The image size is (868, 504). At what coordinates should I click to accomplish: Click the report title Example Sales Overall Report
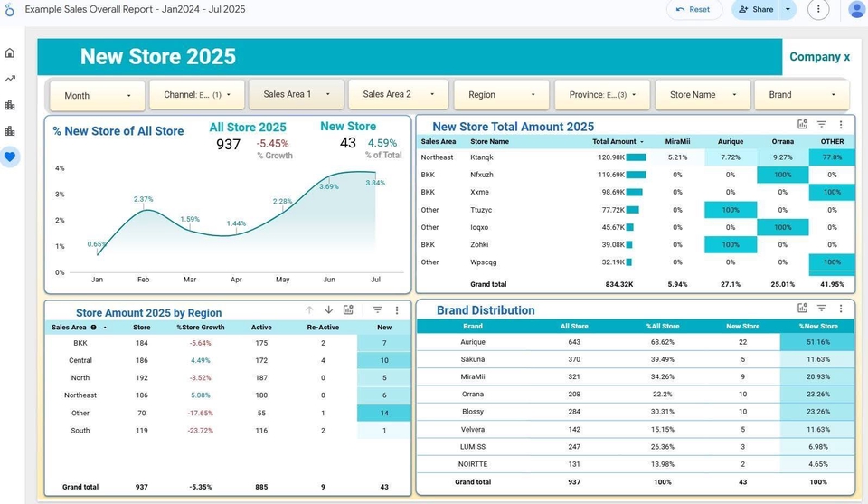pos(135,9)
